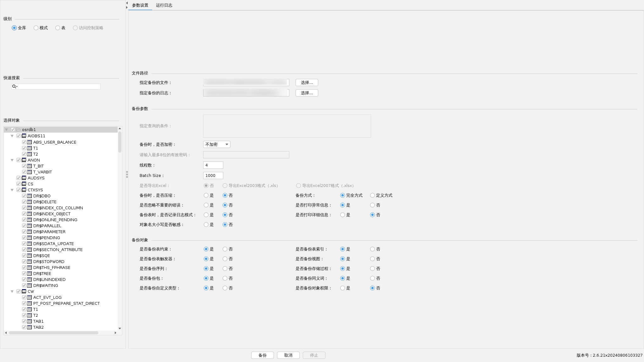644x362 pixels.
Task: Switch to the 参数设置 tab
Action: click(140, 5)
